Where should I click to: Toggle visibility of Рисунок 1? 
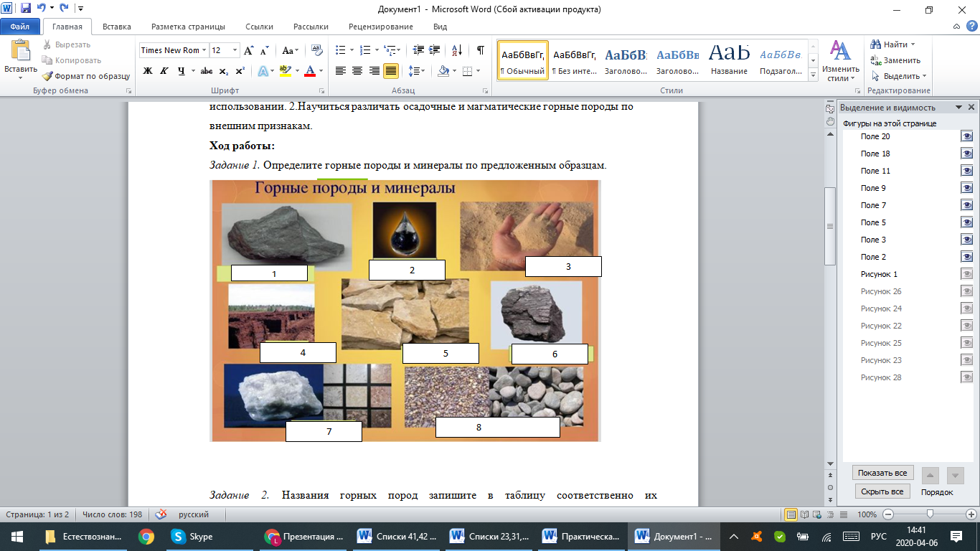click(967, 274)
